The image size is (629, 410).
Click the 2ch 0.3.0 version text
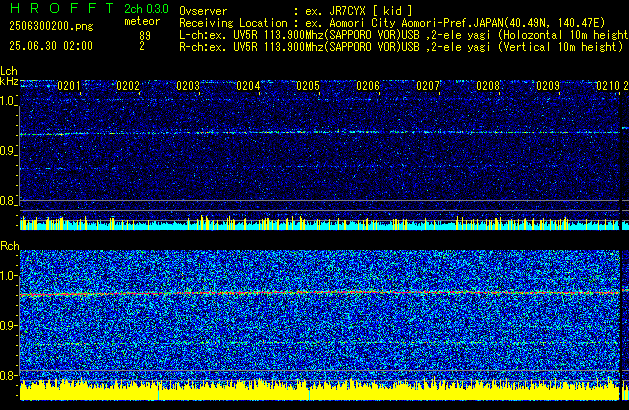146,9
